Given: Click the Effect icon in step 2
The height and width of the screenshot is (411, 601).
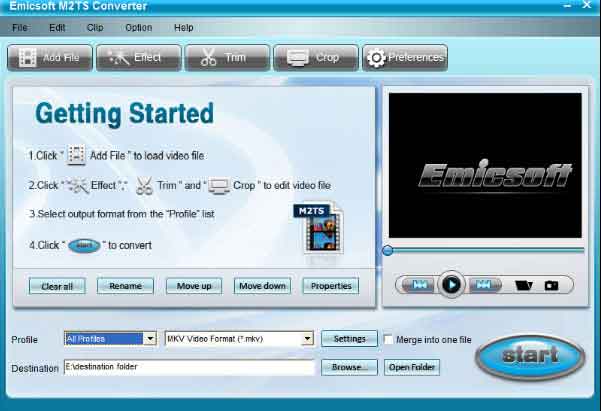Looking at the screenshot, I should point(78,186).
